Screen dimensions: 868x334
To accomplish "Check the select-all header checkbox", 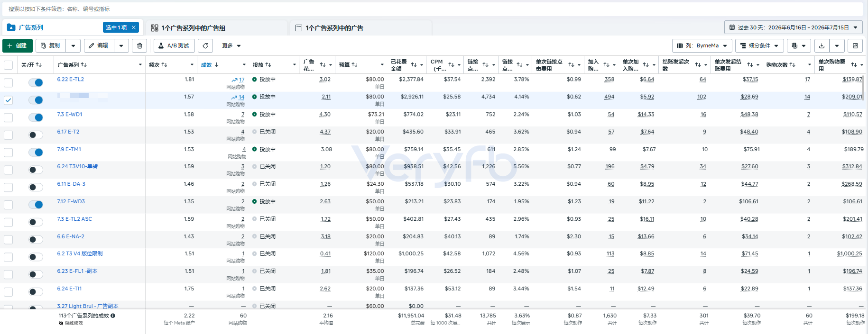I will (8, 65).
